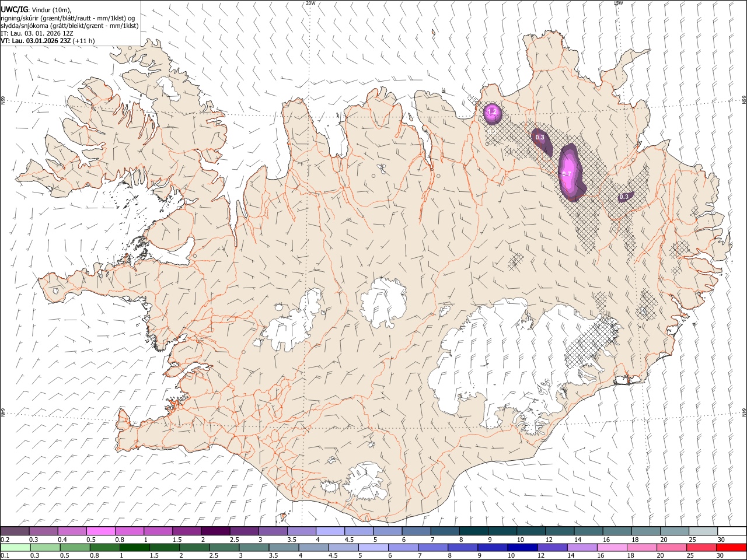747x560 pixels.
Task: Click the 'rigning/skúrir' legend description line
Action: (68, 18)
